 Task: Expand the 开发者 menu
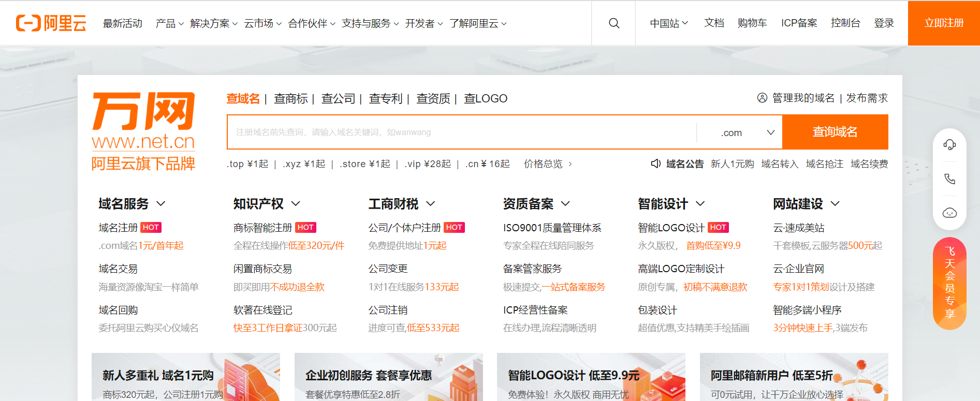click(x=424, y=23)
